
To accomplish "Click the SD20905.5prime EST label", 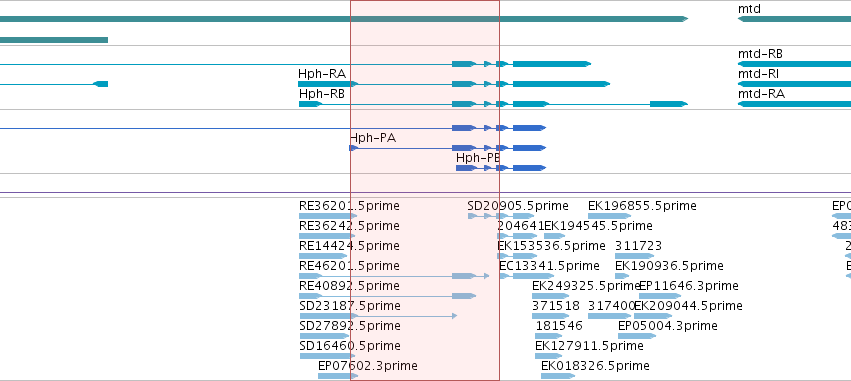I will [x=518, y=206].
